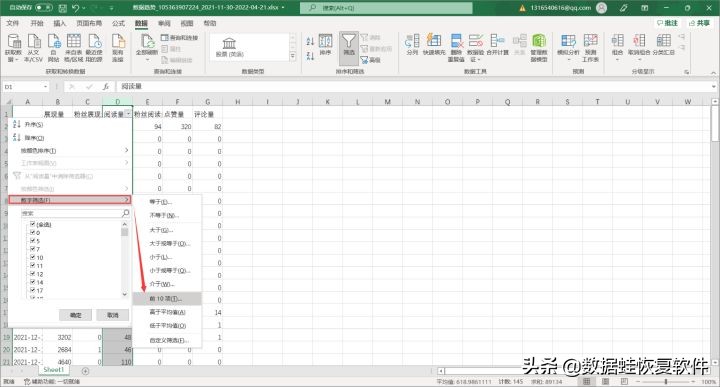Uncheck the value 14 checkbox

(33, 282)
